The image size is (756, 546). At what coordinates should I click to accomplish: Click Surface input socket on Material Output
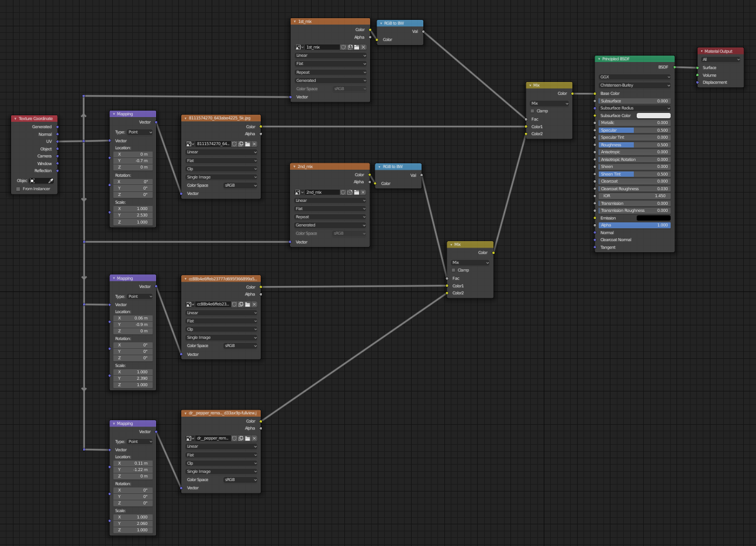pos(698,68)
